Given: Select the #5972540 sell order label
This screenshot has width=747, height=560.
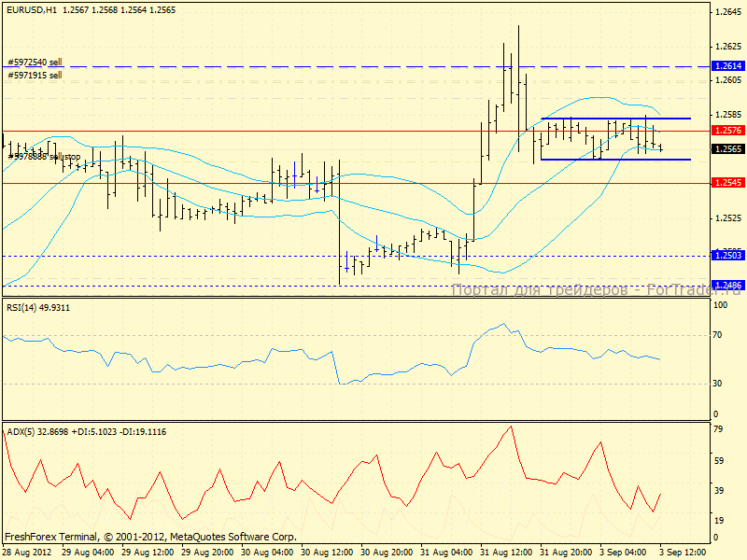Looking at the screenshot, I should point(35,62).
